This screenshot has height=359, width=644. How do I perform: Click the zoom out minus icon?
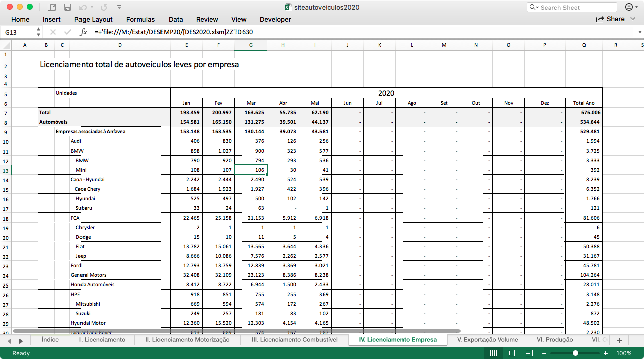(545, 353)
